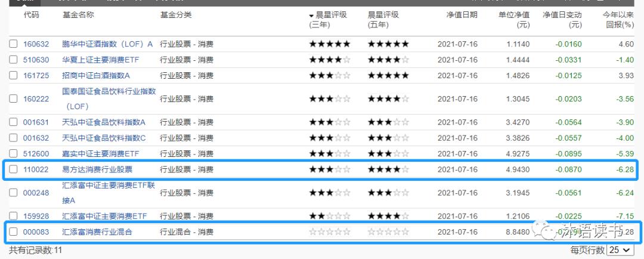This screenshot has height=259, width=644.
Task: Click fund code 001631
Action: click(x=36, y=122)
